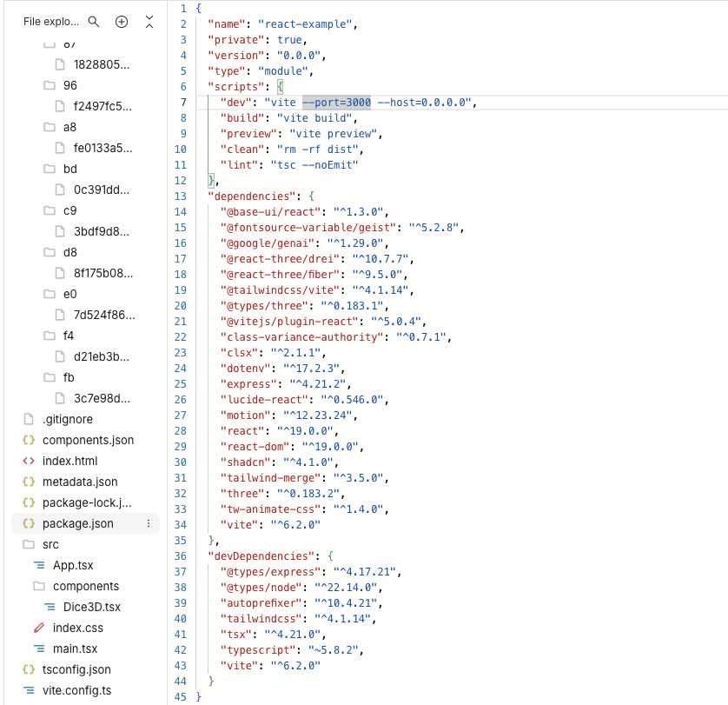Click "tsc --noEmit" lint script value
Viewport: 728px width, 705px height.
[314, 165]
